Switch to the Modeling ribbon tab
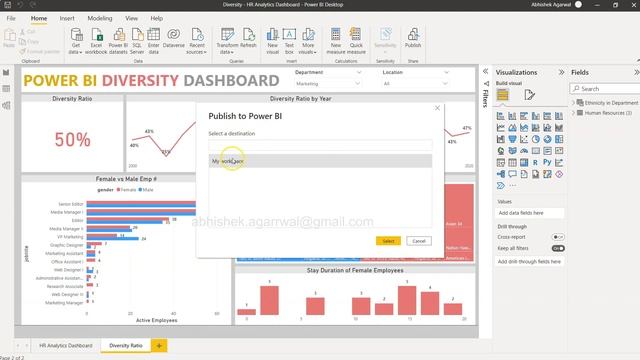 [100, 18]
